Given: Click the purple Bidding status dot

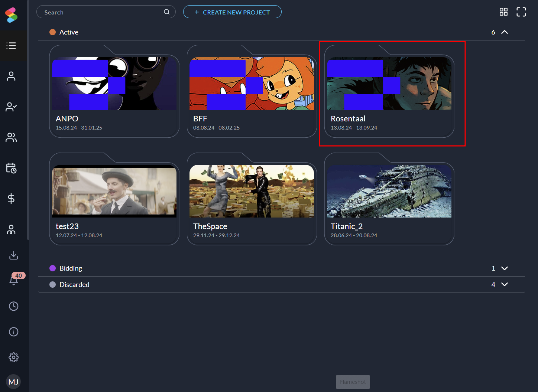Looking at the screenshot, I should 53,268.
